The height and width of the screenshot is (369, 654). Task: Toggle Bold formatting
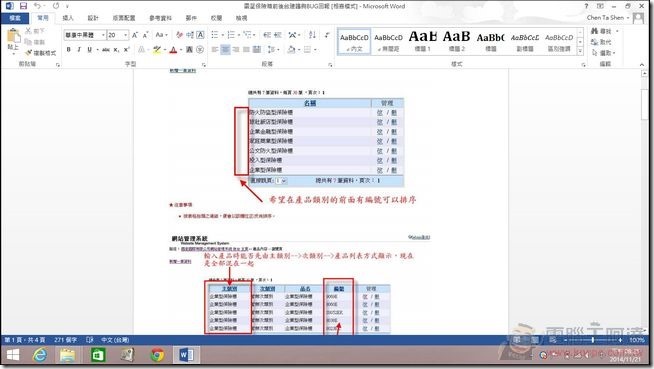pyautogui.click(x=68, y=50)
